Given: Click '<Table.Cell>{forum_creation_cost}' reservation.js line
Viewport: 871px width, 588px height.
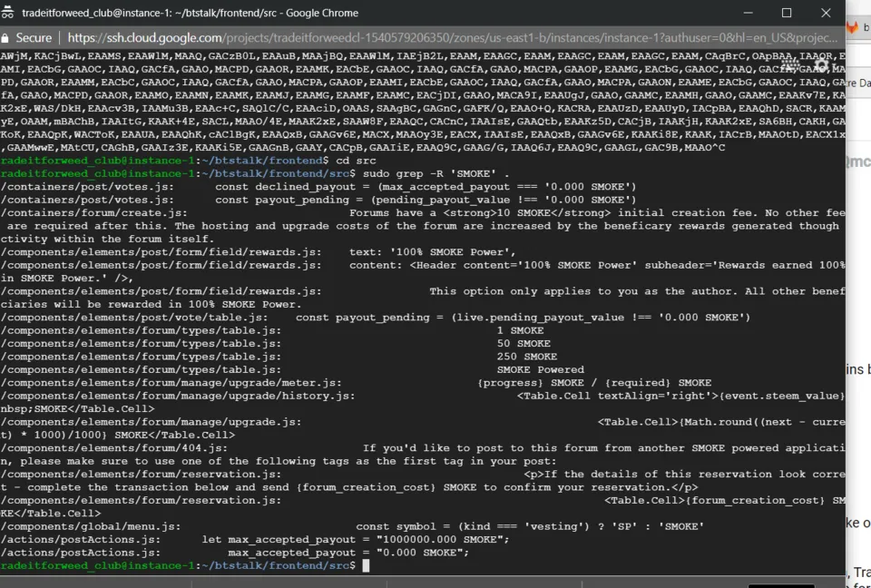Looking at the screenshot, I should tap(714, 500).
